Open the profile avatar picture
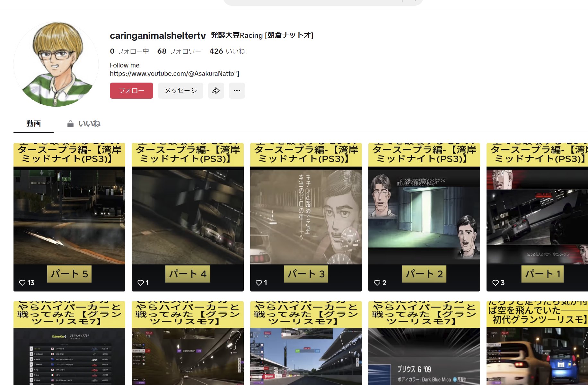 tap(56, 64)
